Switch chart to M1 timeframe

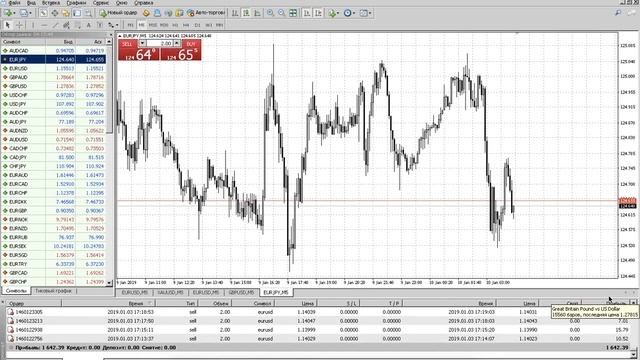pyautogui.click(x=130, y=25)
